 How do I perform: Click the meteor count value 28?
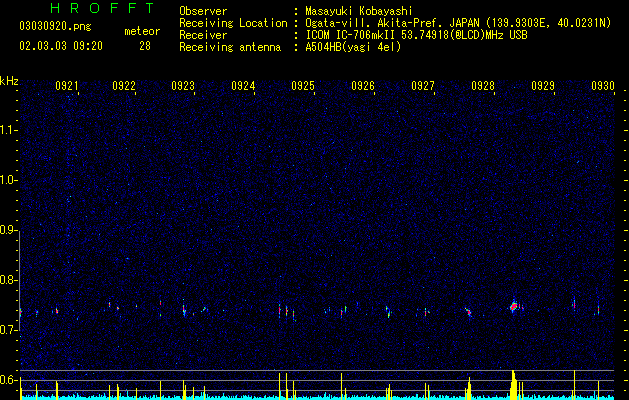pos(145,46)
